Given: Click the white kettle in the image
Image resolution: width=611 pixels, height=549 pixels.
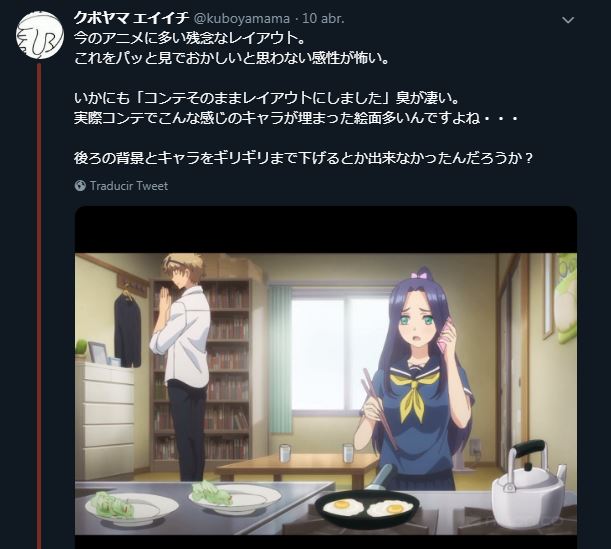Looking at the screenshot, I should pos(529,485).
